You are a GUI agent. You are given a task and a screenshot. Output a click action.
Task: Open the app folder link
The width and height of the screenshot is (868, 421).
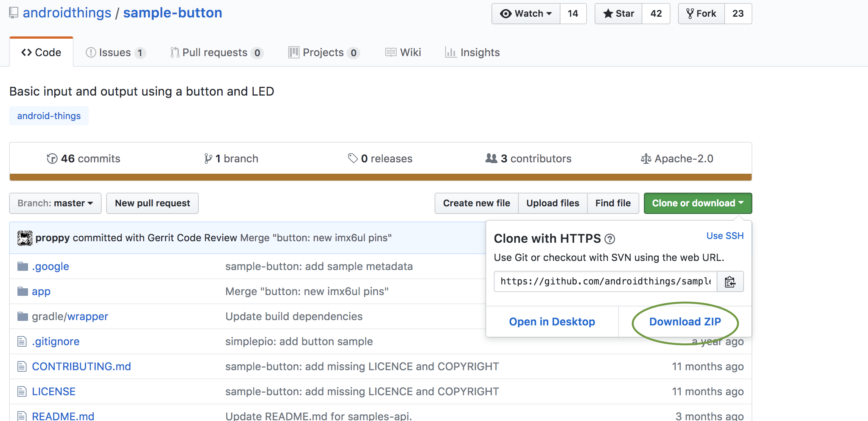[41, 292]
